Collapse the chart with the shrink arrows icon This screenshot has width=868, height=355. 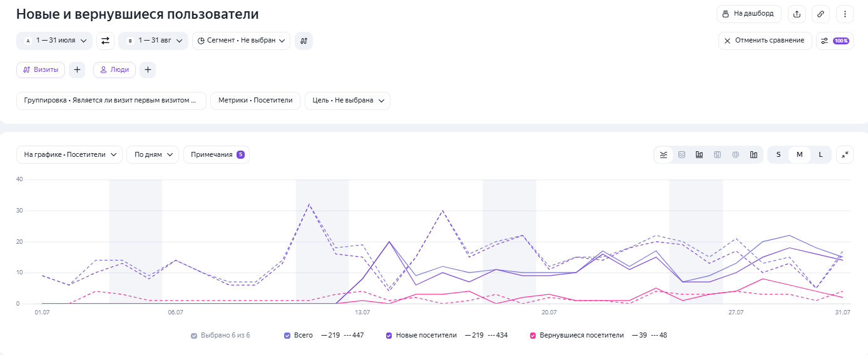click(845, 155)
